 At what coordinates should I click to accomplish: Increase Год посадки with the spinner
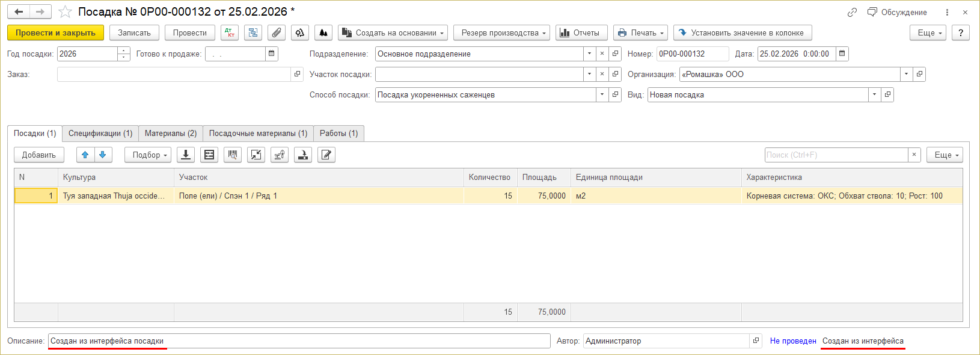click(124, 51)
